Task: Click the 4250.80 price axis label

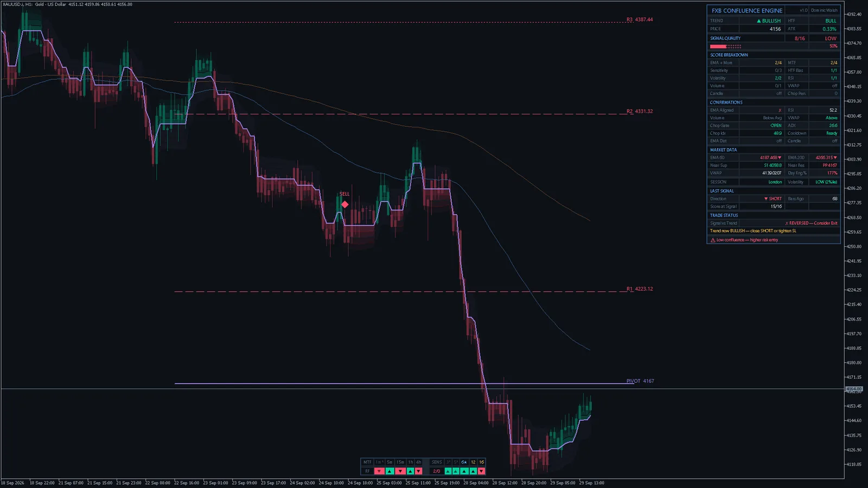Action: [x=854, y=247]
